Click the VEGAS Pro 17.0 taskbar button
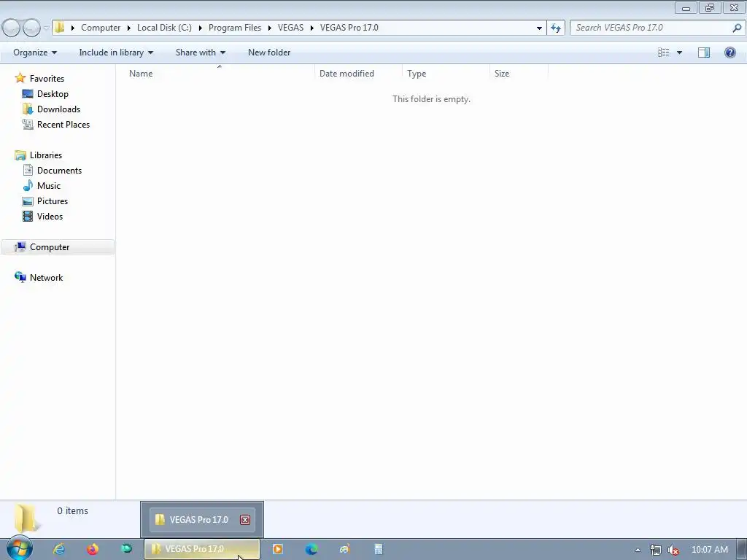This screenshot has width=747, height=560. 202,549
